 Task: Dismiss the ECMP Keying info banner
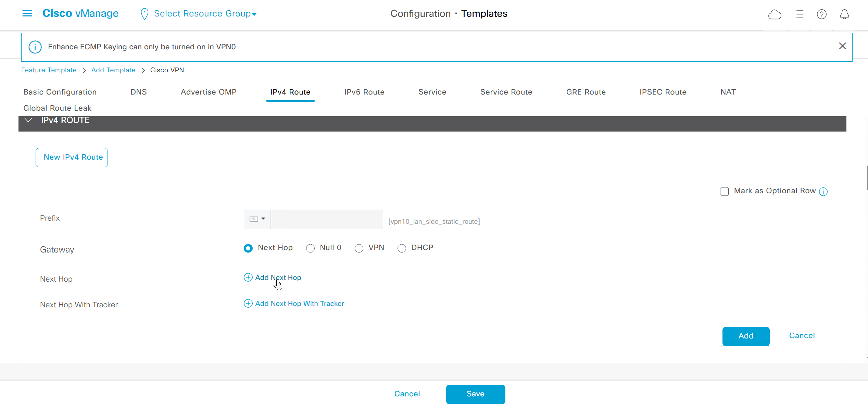(x=842, y=46)
